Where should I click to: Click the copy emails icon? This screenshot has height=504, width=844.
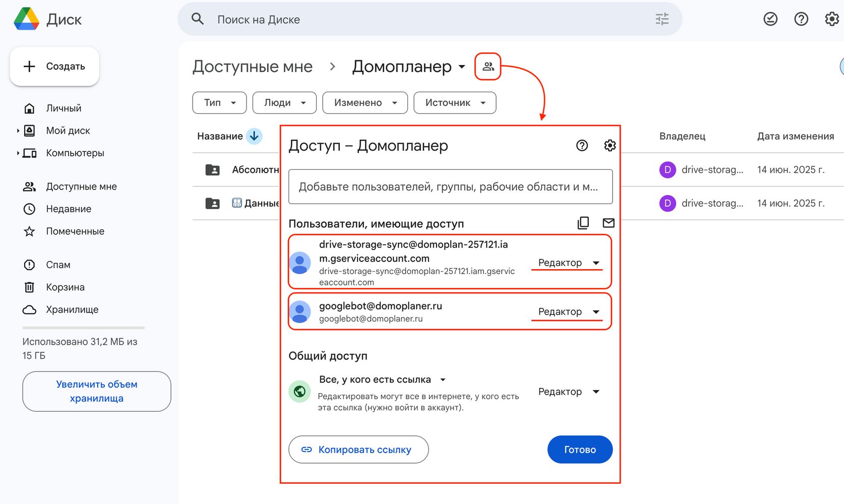[x=583, y=223]
